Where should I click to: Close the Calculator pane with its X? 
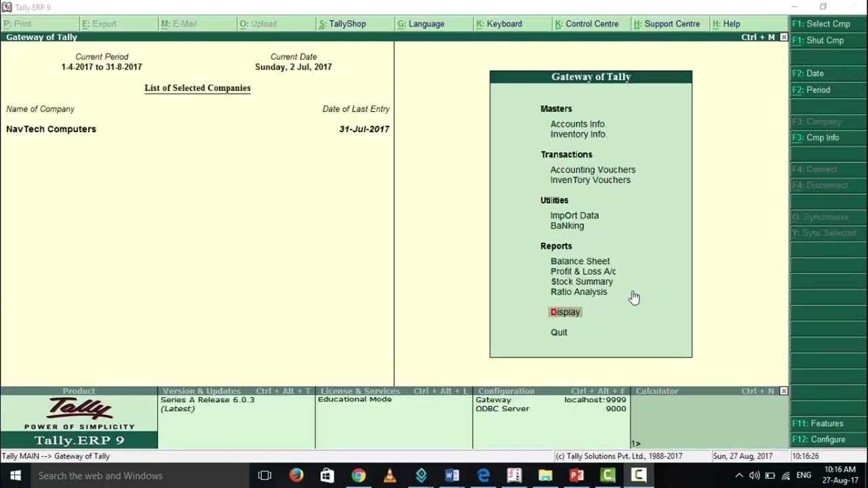(x=784, y=391)
